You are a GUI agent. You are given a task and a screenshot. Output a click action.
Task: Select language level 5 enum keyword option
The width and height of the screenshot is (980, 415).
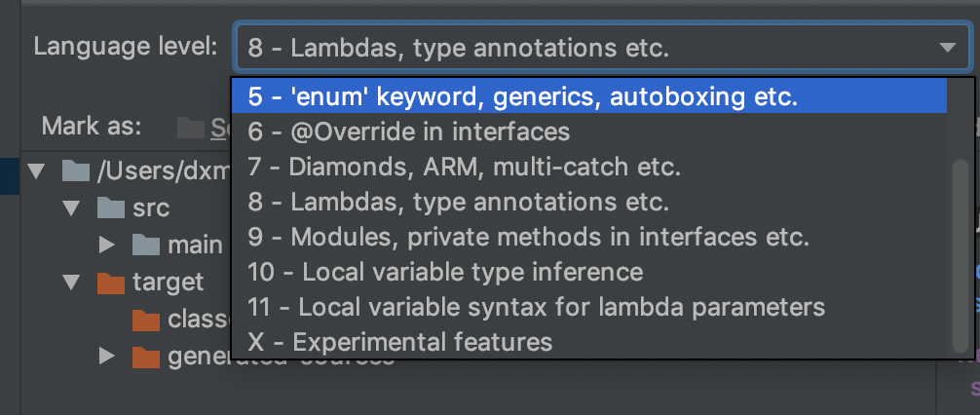[x=588, y=96]
